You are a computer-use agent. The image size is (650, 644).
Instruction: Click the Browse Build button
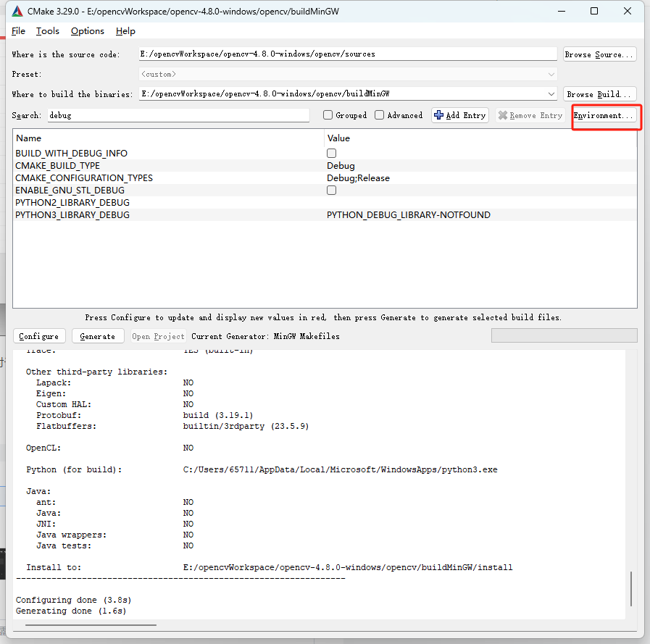click(x=599, y=94)
